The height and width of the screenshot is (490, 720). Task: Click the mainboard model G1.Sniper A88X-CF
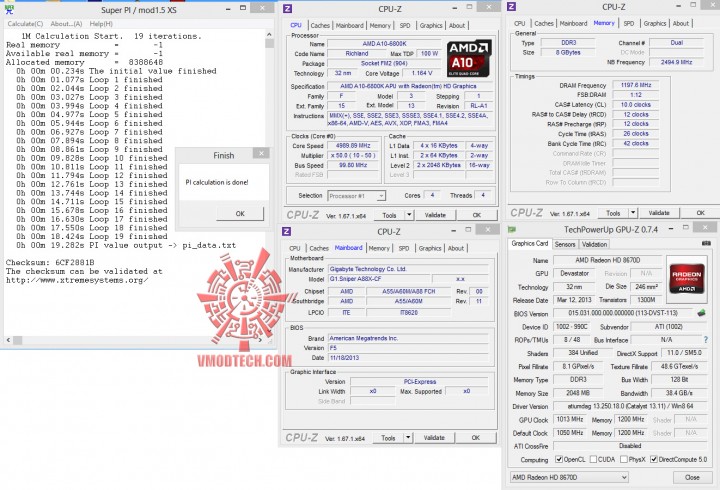[379, 279]
